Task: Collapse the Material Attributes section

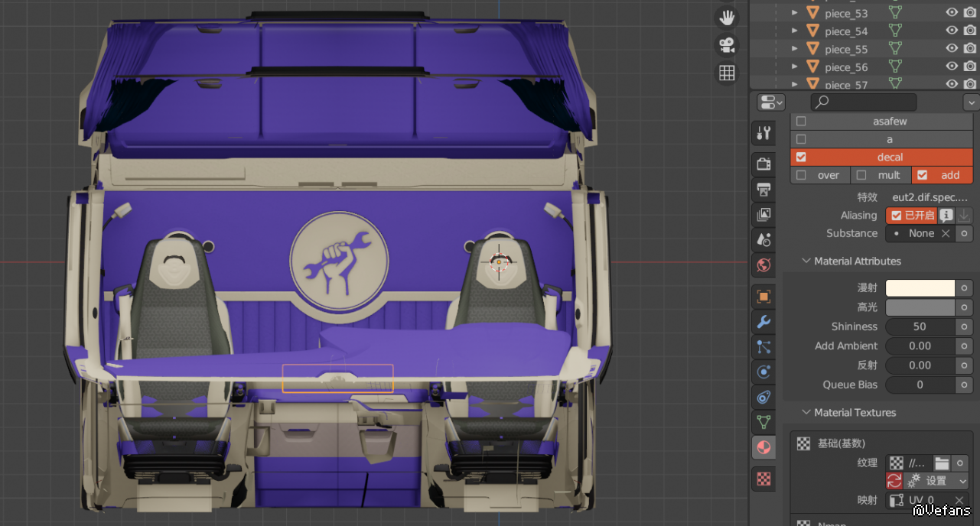Action: coord(806,261)
